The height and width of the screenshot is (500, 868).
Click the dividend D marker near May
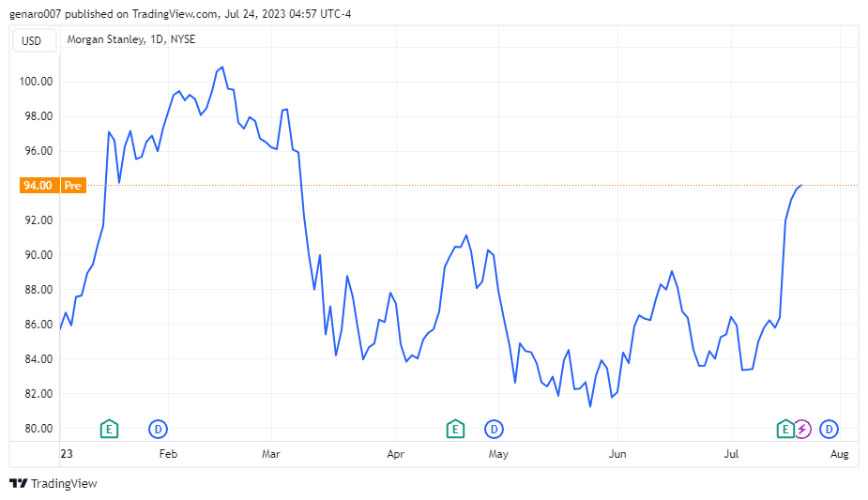[494, 429]
